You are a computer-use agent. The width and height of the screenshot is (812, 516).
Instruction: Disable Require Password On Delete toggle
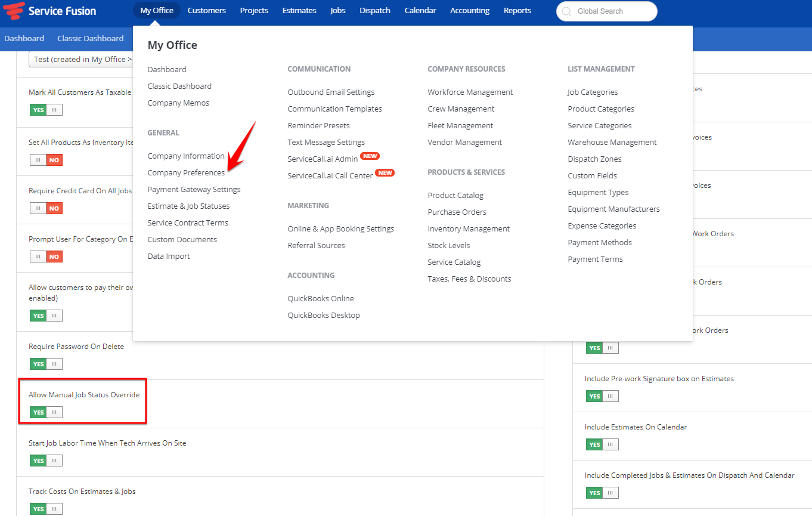(x=46, y=364)
